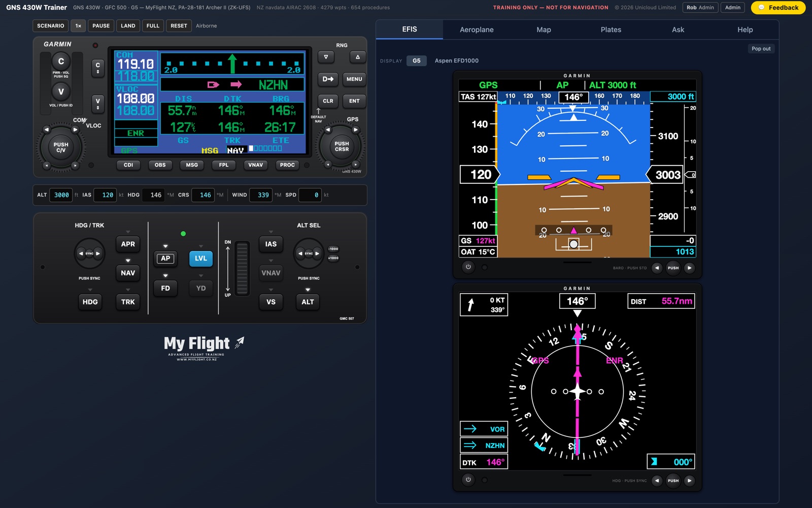Click the RESET button
This screenshot has width=812, height=508.
[x=179, y=25]
